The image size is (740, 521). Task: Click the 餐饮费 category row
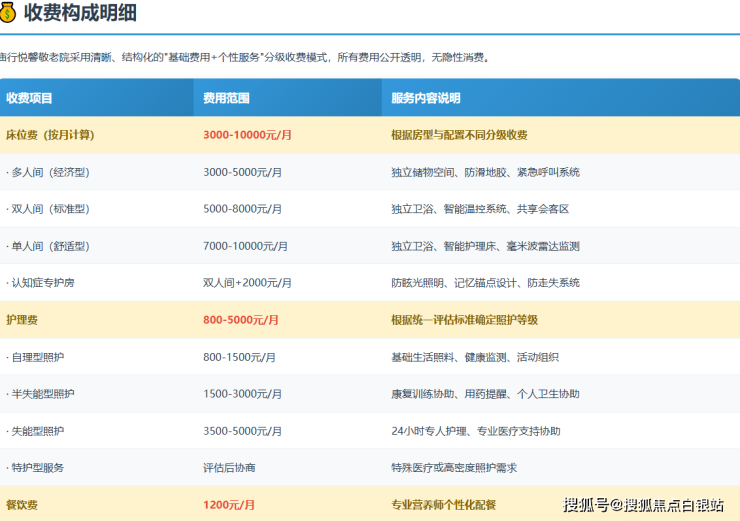pyautogui.click(x=22, y=505)
